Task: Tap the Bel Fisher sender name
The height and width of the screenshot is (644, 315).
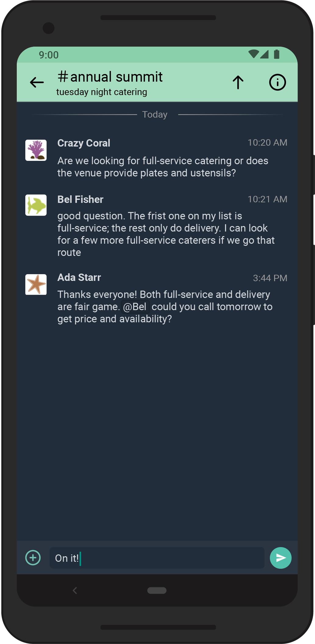Action: [x=81, y=199]
